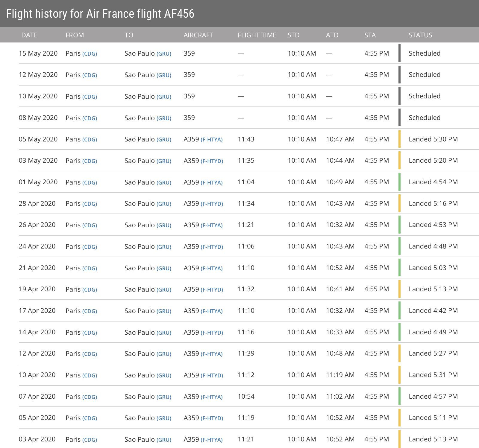
Task: Click the FROM column header
Action: (x=75, y=35)
